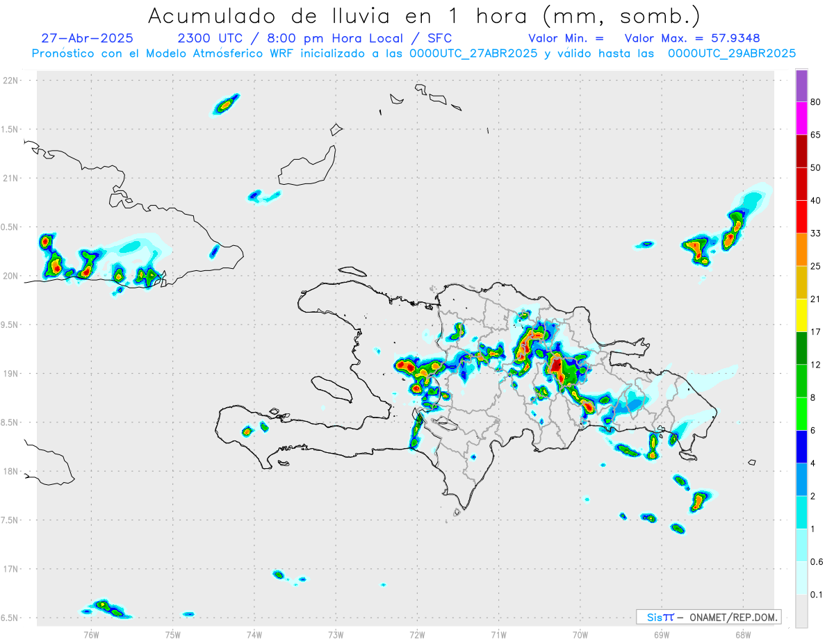Click the dark blue swatch between 4 and 6
This screenshot has width=834, height=644.
pos(801,447)
